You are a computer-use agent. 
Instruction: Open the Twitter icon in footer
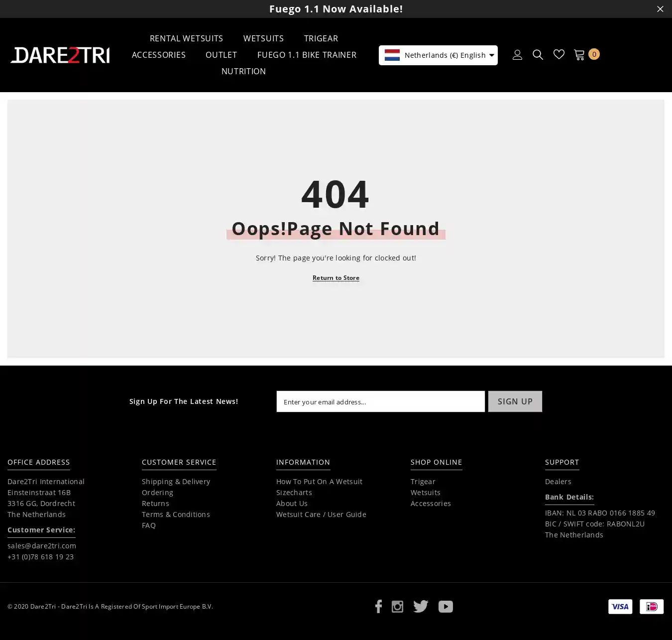[x=421, y=606]
